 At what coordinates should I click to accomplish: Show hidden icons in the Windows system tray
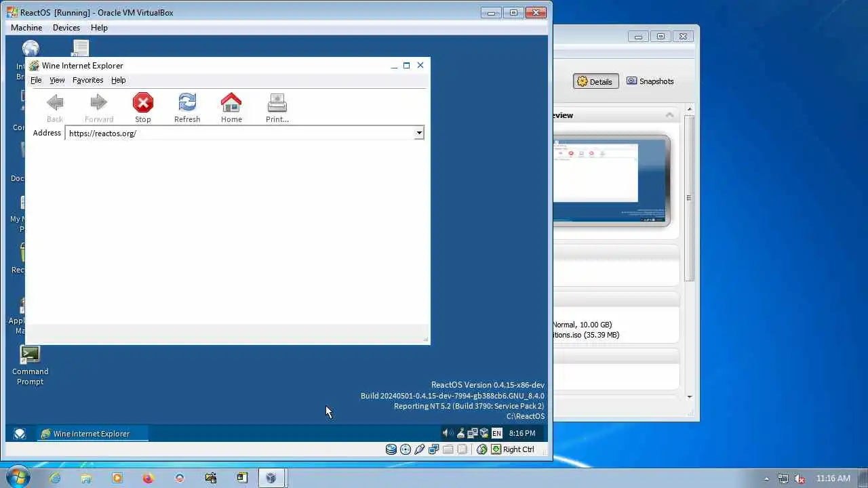[767, 479]
